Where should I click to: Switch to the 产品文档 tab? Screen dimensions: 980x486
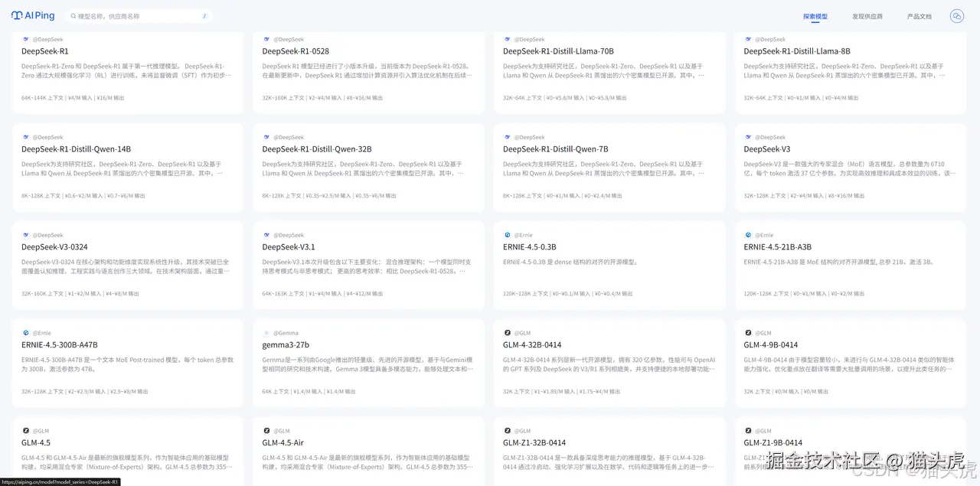[919, 15]
